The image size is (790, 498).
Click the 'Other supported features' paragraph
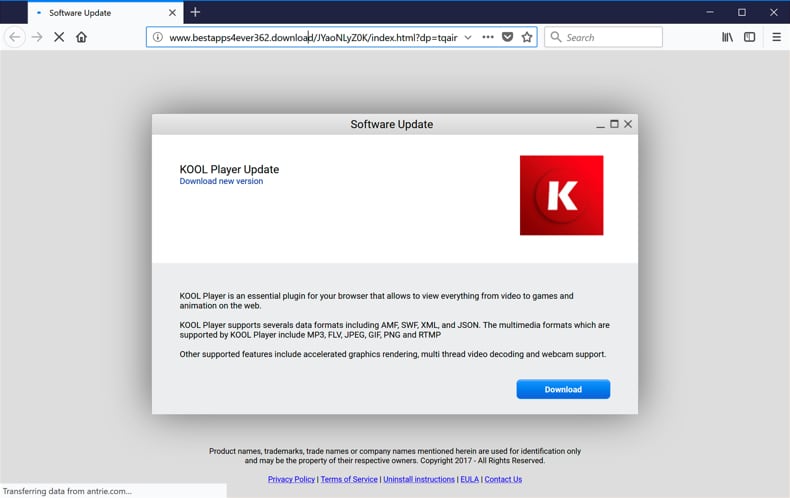point(392,354)
